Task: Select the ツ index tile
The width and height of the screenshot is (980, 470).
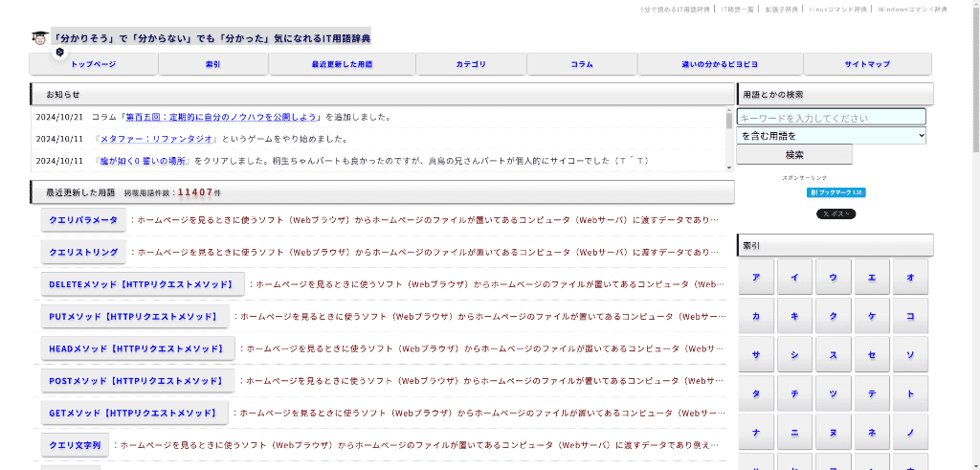Action: (x=833, y=393)
